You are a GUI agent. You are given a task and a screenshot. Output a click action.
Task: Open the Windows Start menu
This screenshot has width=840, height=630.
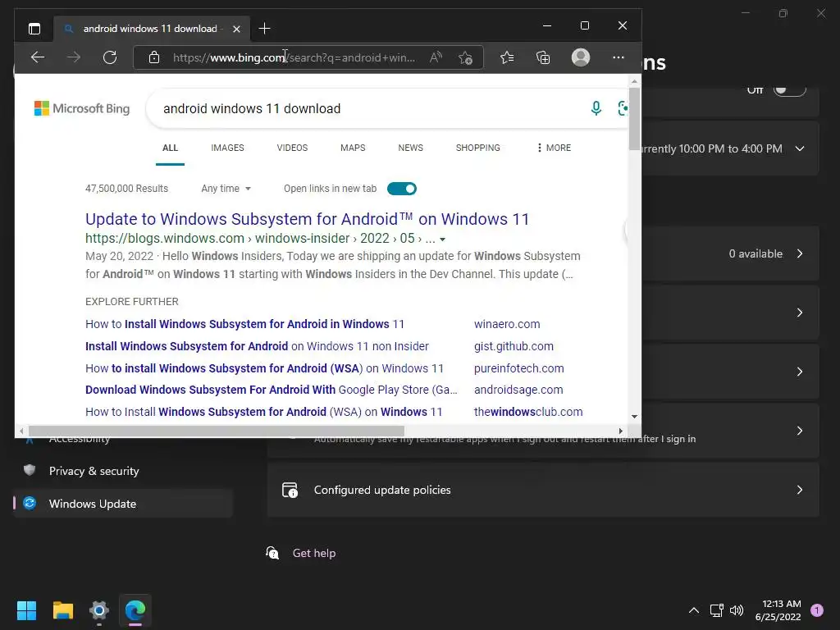[x=26, y=610]
